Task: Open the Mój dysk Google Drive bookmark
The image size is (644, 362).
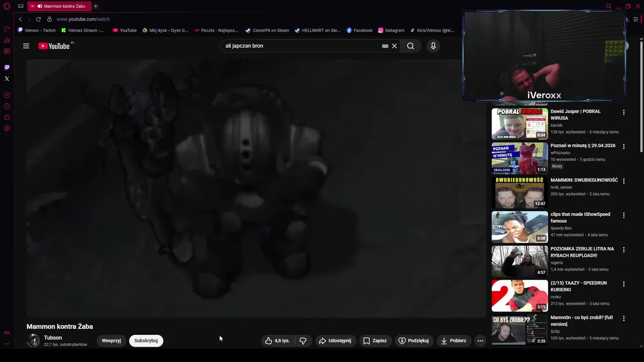Action: (165, 30)
